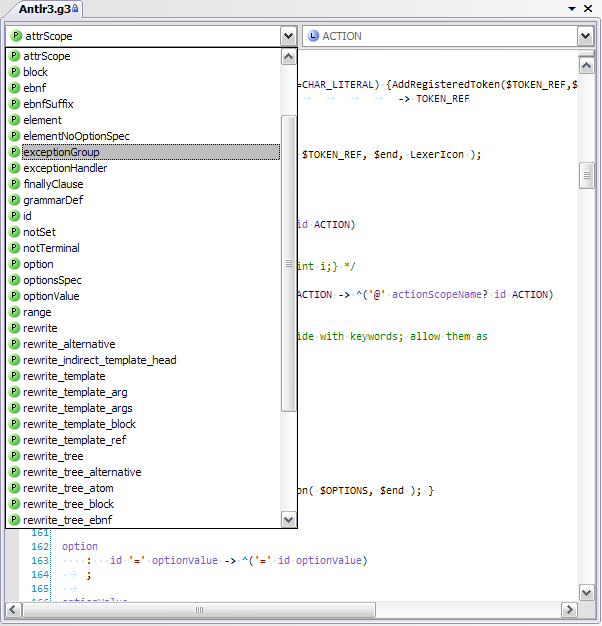Choose rewrite_template from the list
Image resolution: width=602 pixels, height=626 pixels.
(x=144, y=376)
